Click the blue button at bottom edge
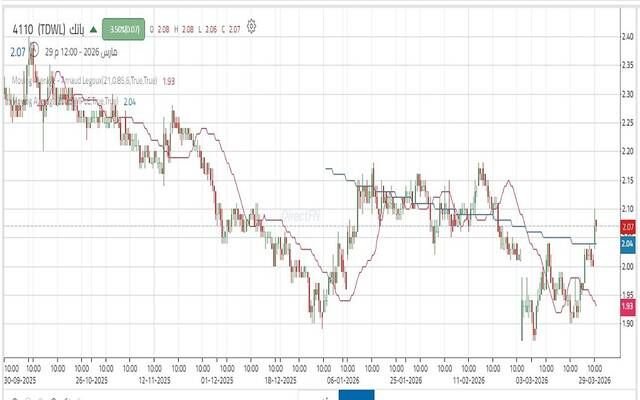This screenshot has width=640, height=400. (356, 394)
